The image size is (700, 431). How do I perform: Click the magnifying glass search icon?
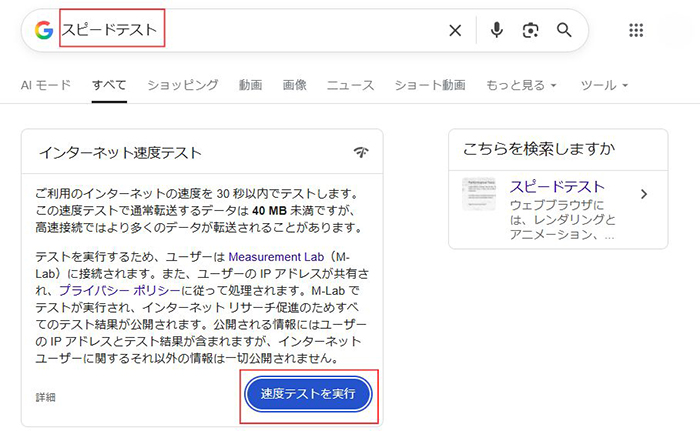coord(565,30)
